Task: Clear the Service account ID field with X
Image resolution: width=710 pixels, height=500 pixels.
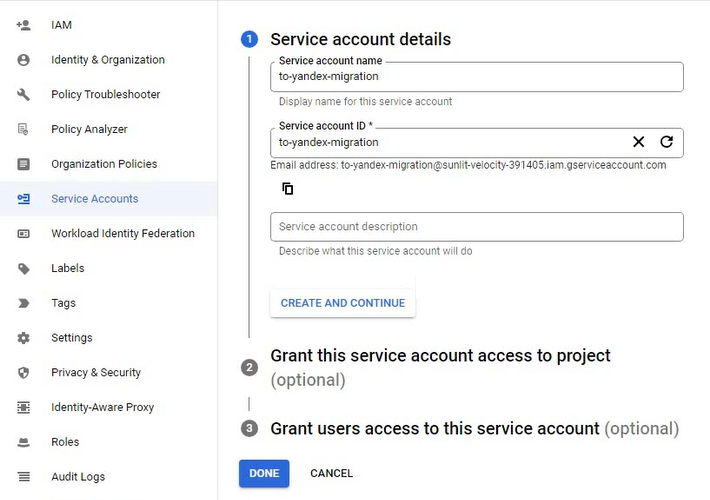Action: pos(639,142)
